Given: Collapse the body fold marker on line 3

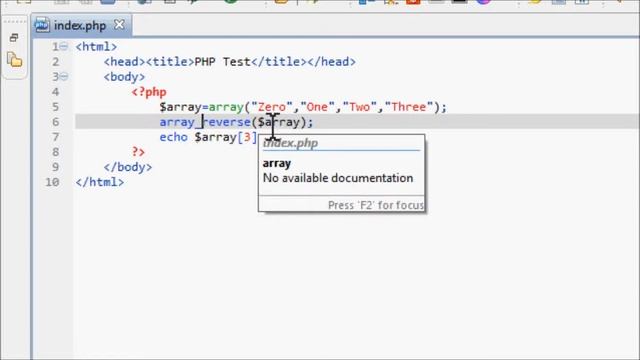Looking at the screenshot, I should tap(64, 76).
